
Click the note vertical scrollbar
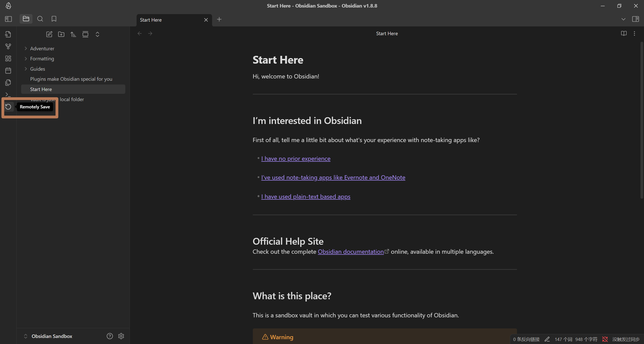641,121
